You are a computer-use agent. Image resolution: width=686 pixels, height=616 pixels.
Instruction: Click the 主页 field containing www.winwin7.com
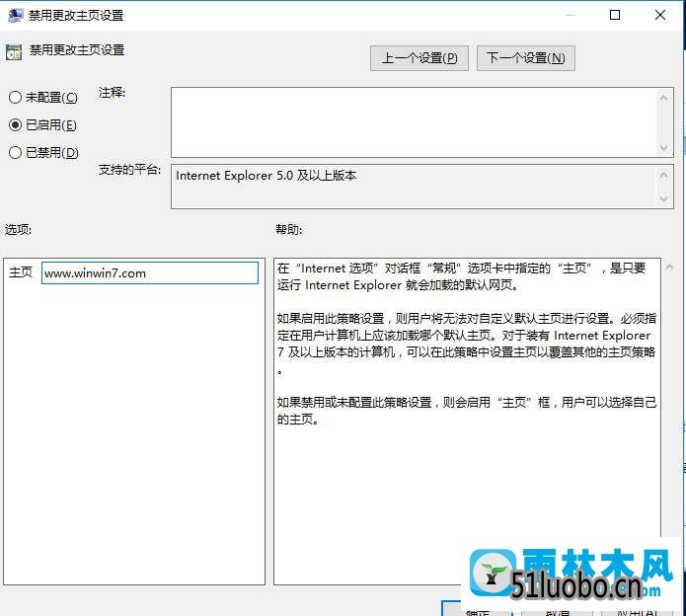click(x=149, y=273)
